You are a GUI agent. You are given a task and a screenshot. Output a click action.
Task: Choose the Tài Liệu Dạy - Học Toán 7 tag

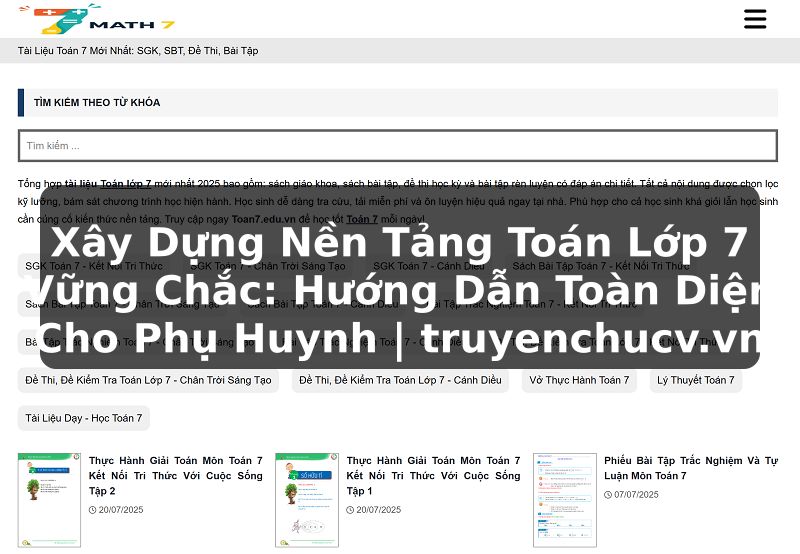coord(84,418)
